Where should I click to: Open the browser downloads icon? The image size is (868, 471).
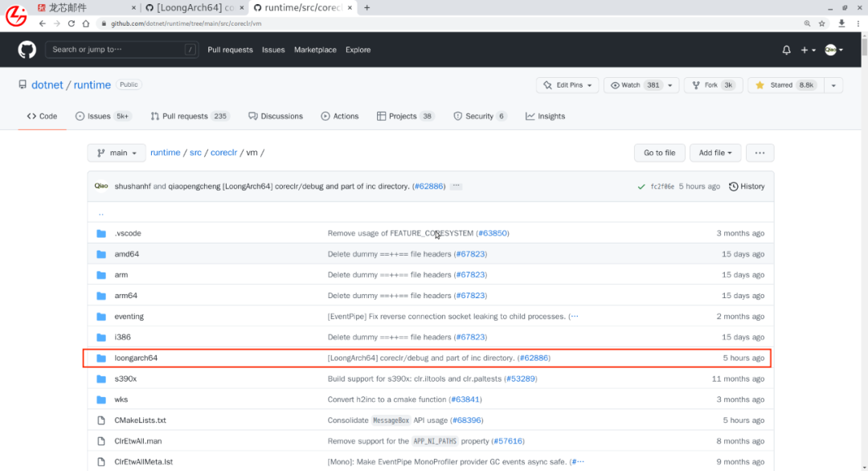pyautogui.click(x=841, y=23)
